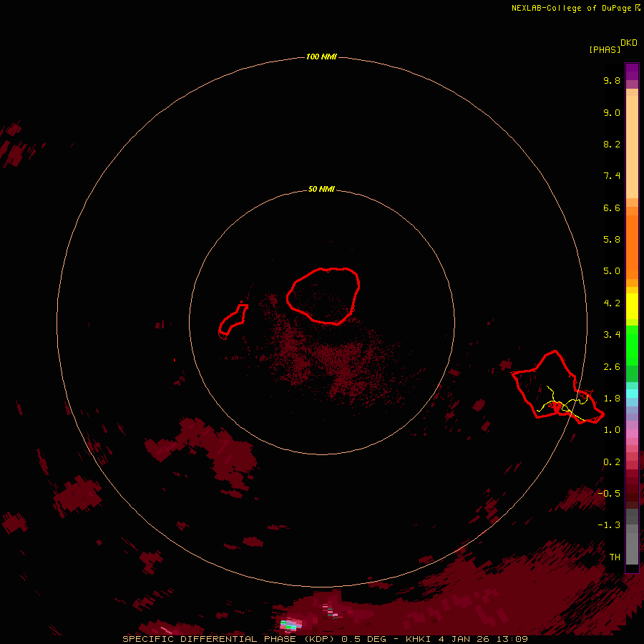
Task: Click the cyan segment of the color bar
Action: (x=632, y=394)
